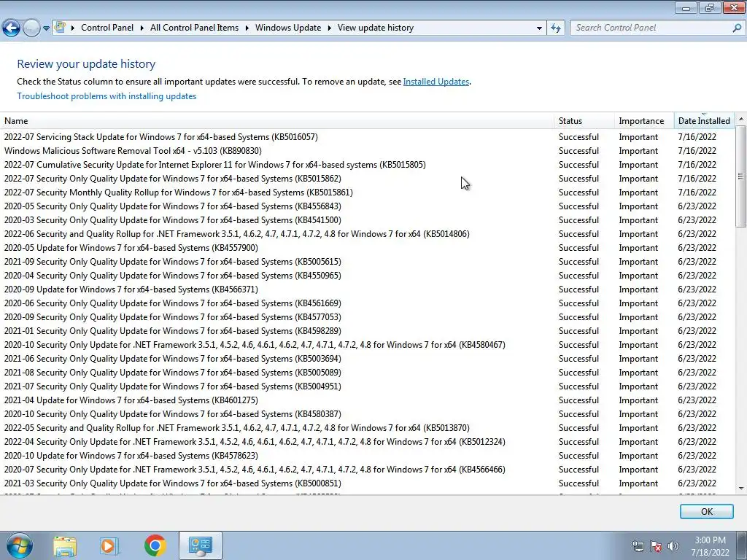Select 2020-09 Security Only update KB4577053
This screenshot has width=747, height=560.
[367, 316]
